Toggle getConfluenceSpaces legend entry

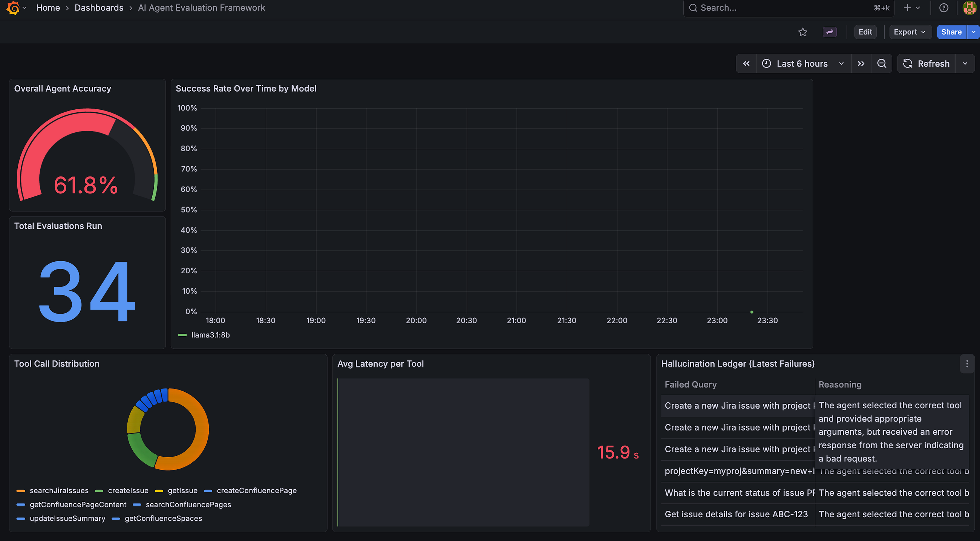click(163, 518)
